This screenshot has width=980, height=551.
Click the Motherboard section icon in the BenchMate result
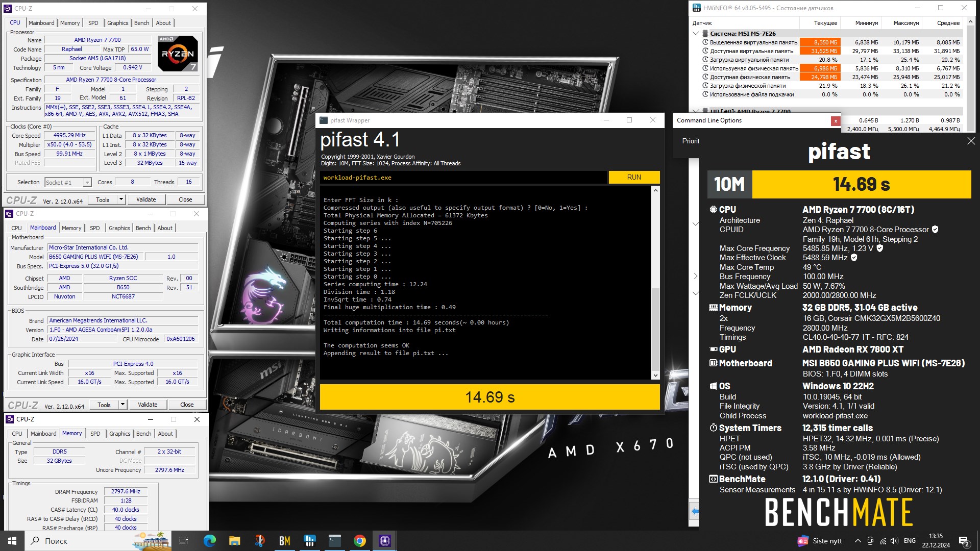pos(713,363)
